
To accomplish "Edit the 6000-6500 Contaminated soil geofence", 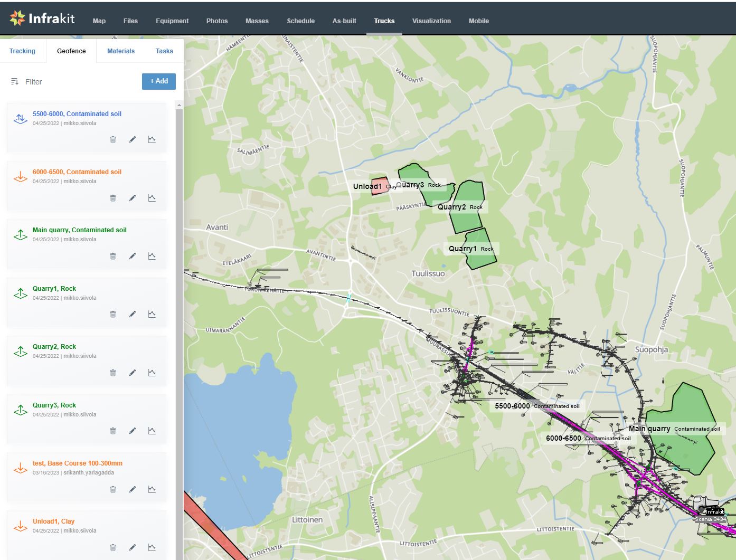I will pos(133,198).
